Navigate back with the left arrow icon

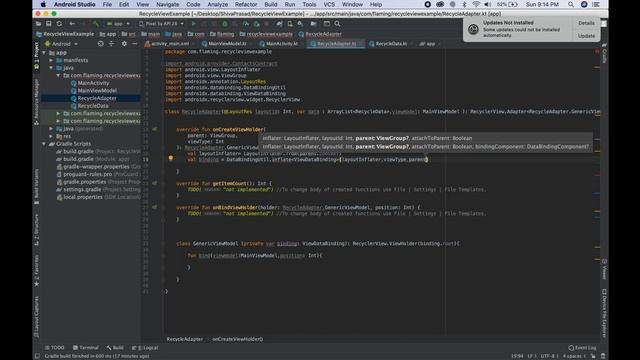pos(72,24)
